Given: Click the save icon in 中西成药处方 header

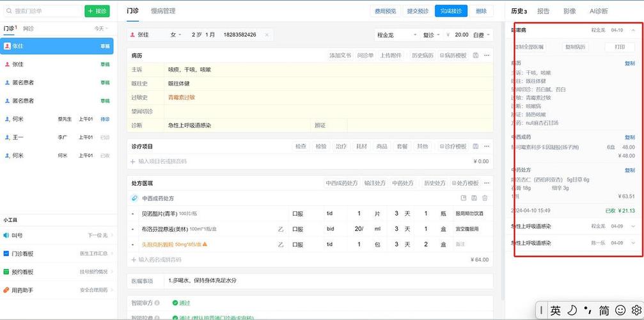Looking at the screenshot, I should tap(474, 198).
